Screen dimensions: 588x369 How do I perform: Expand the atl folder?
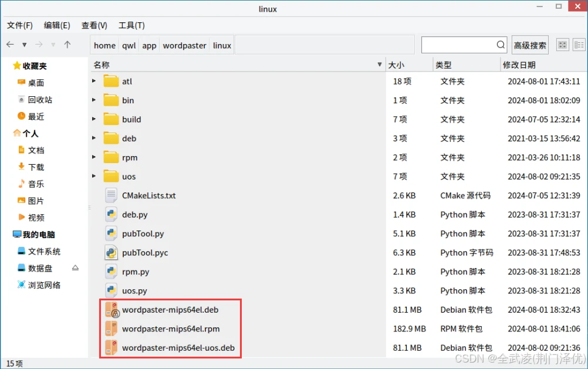pos(94,81)
